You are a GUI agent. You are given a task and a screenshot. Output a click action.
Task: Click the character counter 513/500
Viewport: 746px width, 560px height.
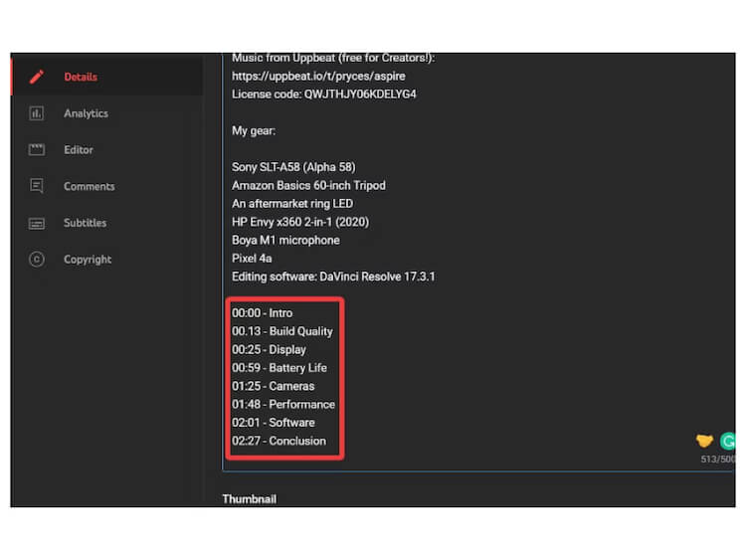coord(717,460)
